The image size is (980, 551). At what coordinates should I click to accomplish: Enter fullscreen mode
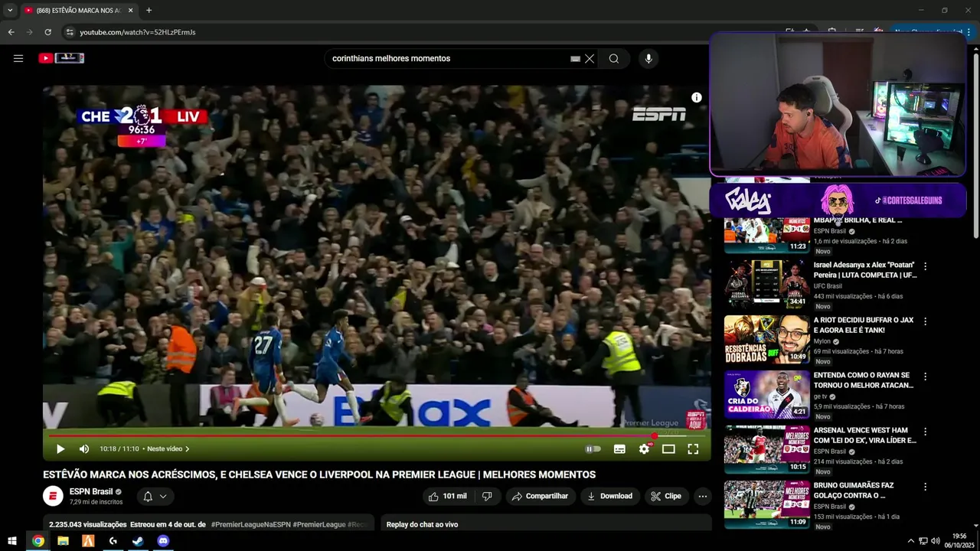(693, 449)
